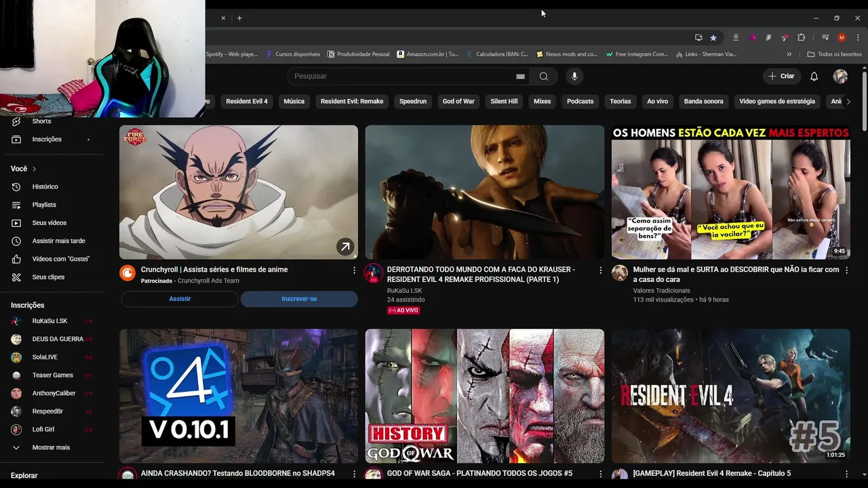Image resolution: width=868 pixels, height=488 pixels.
Task: Select the Mixes chip
Action: [x=542, y=102]
